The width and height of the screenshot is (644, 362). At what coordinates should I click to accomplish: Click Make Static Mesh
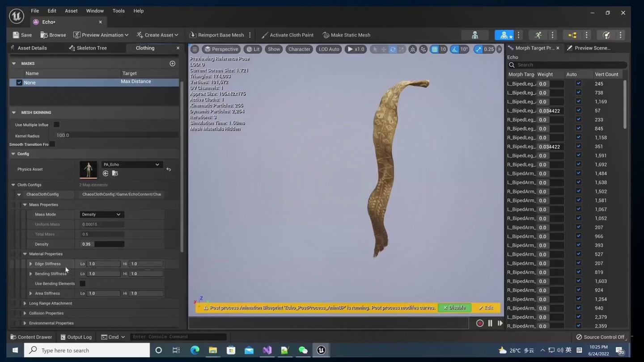[346, 35]
